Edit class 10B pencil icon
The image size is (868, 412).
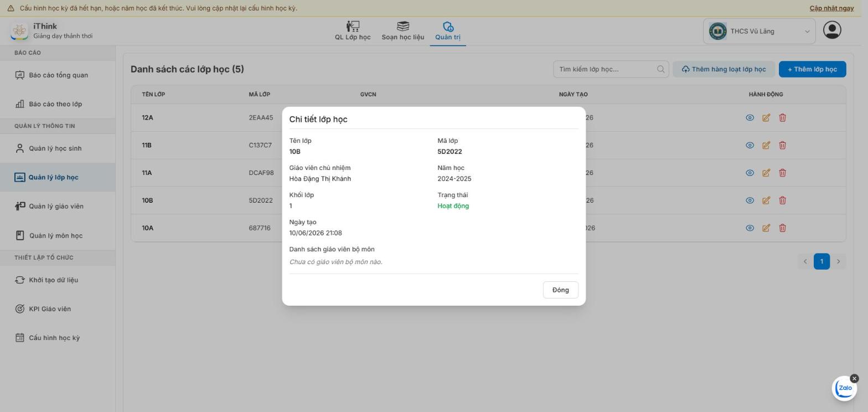[766, 200]
